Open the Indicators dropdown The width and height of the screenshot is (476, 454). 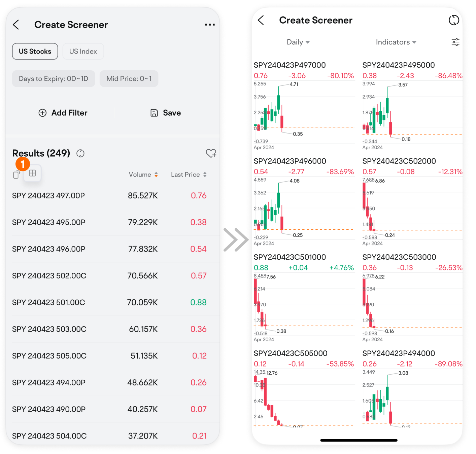coord(396,42)
